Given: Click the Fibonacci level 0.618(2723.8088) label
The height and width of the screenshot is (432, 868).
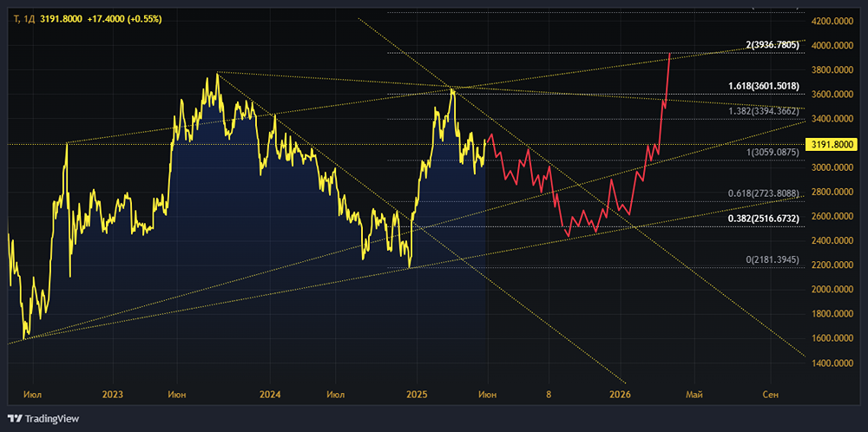Looking at the screenshot, I should 764,193.
